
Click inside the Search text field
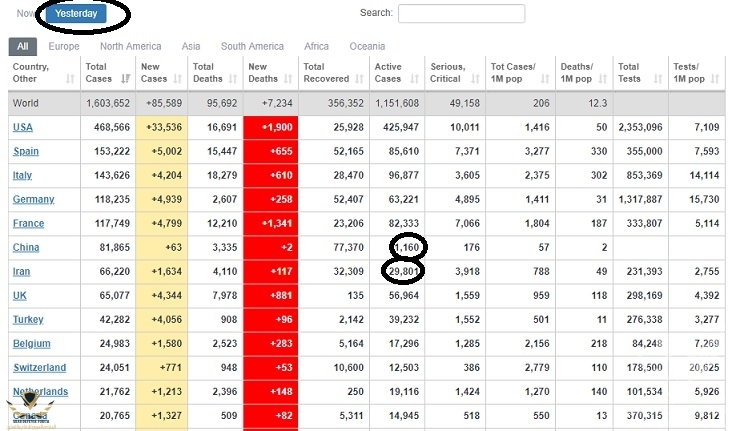click(461, 14)
